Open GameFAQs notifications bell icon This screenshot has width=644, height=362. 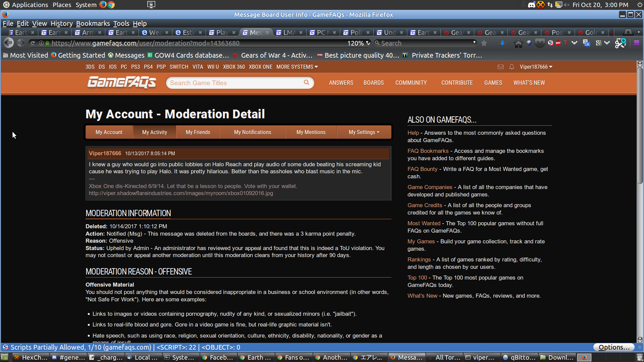click(512, 67)
